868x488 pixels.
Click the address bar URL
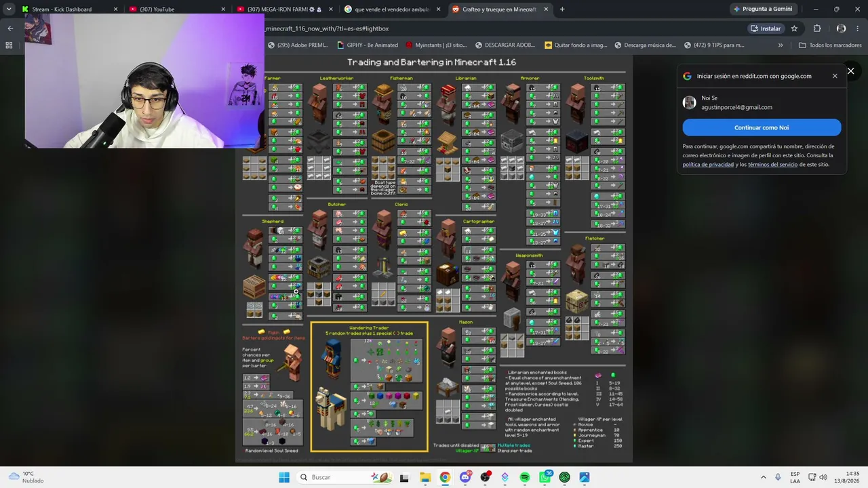point(327,28)
